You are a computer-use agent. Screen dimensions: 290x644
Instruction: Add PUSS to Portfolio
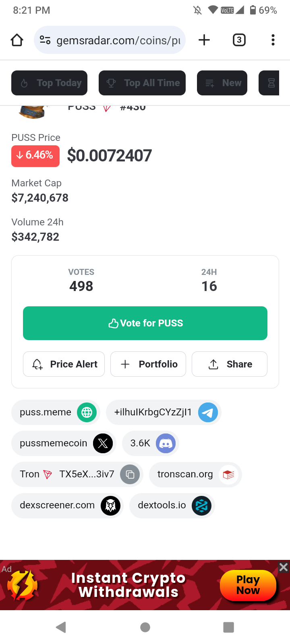tap(148, 364)
